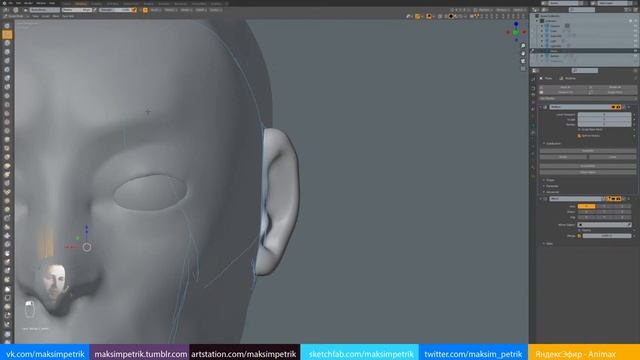Open the Output properties tab
The width and height of the screenshot is (640, 360).
point(533,95)
